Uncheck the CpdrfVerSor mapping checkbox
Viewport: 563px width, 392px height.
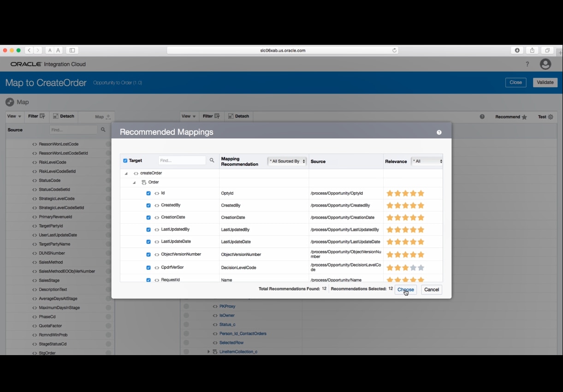(148, 267)
